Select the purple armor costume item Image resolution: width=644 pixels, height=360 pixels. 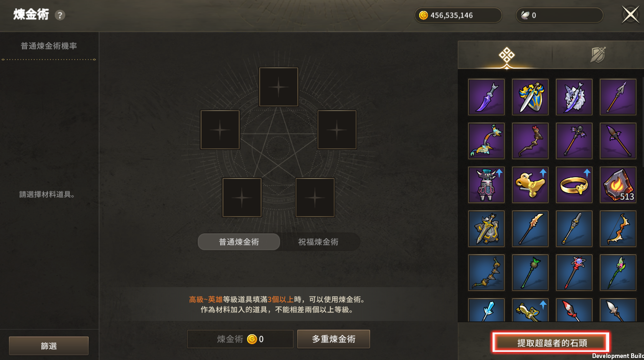coord(486,184)
